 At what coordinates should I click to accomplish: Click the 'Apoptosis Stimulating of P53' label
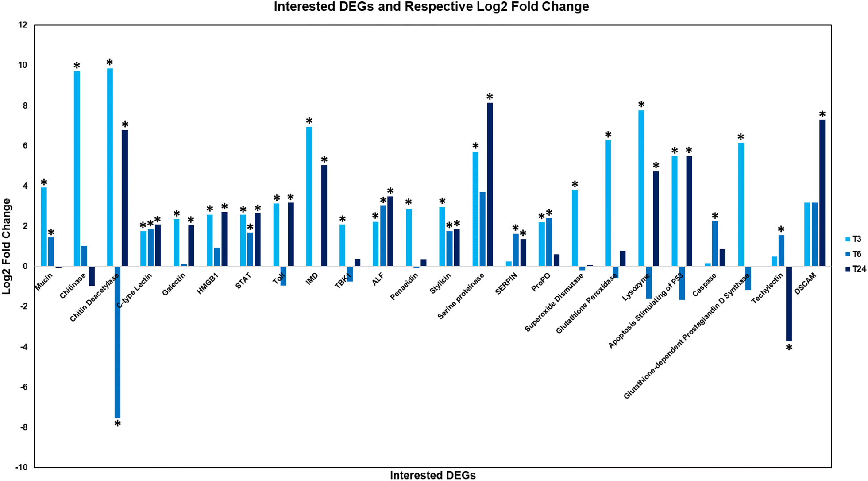tap(646, 311)
